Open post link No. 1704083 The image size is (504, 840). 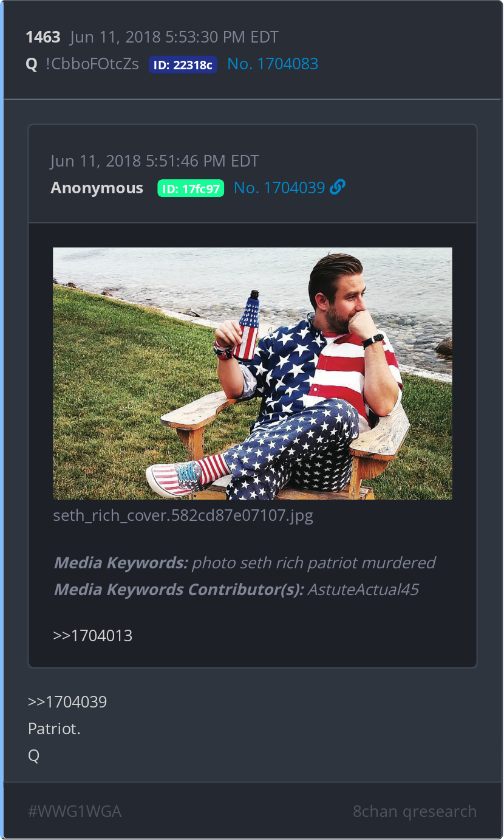(273, 64)
